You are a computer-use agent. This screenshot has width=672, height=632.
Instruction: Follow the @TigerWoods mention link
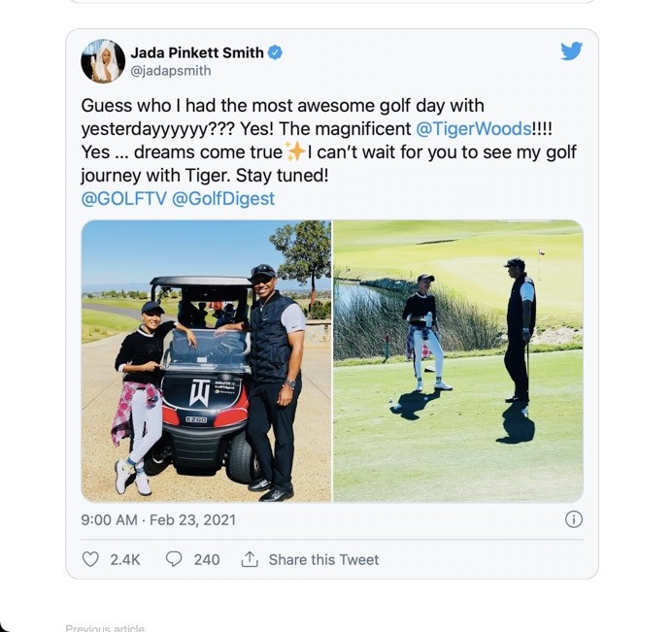tap(474, 128)
